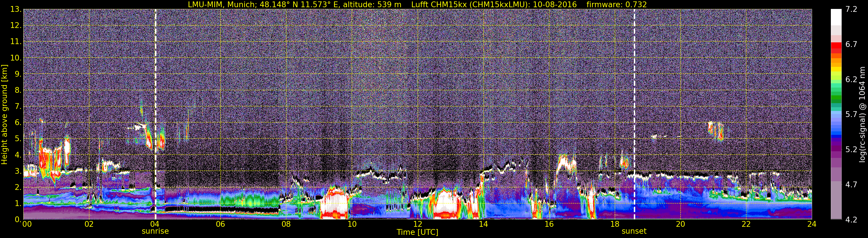
Task: Click the dashed white sunset marker line
Action: pos(634,114)
